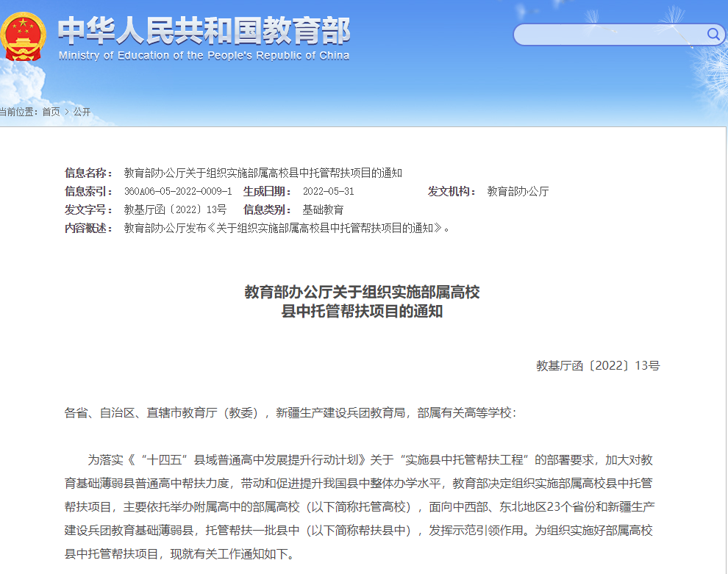This screenshot has width=728, height=574.
Task: Click the paragraph line starting 建设兵团教育基础薄弱县
Action: click(x=358, y=531)
